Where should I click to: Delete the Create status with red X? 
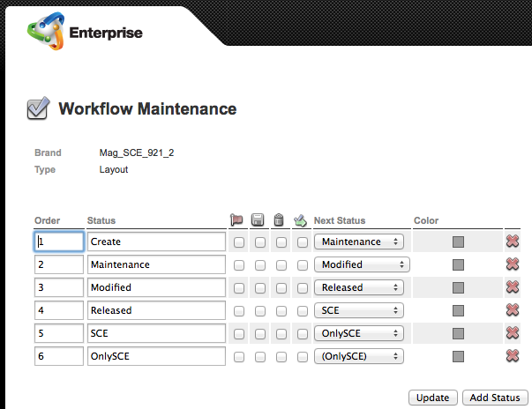(x=513, y=242)
